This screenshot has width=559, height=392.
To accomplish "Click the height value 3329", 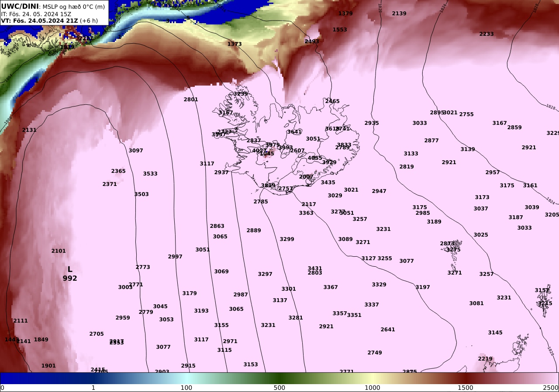I will coord(379,285).
